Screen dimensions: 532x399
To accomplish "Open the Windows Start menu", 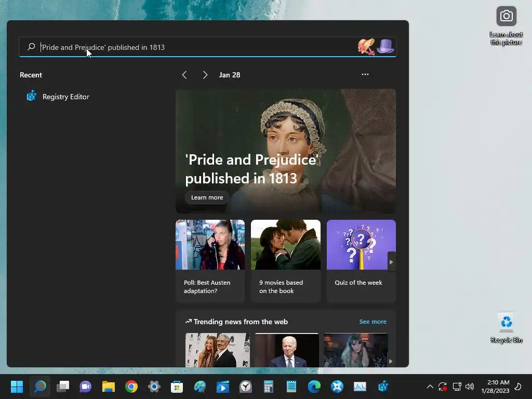I will click(x=17, y=387).
